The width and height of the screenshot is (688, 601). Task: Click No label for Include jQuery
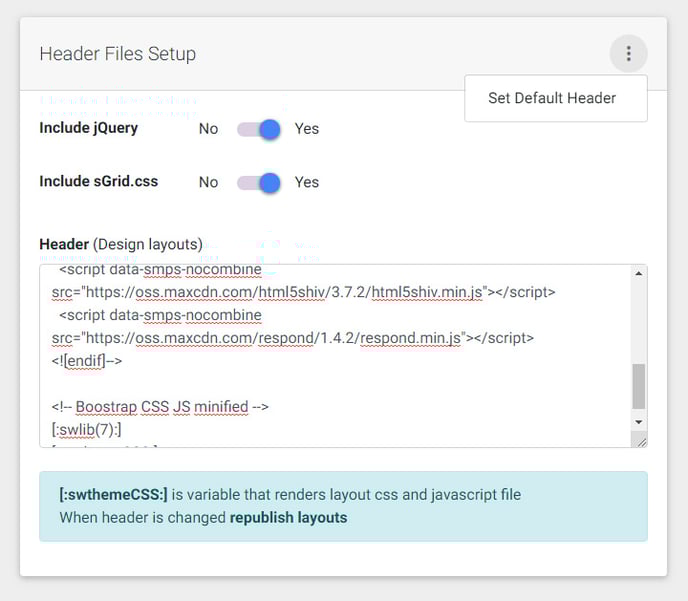208,129
